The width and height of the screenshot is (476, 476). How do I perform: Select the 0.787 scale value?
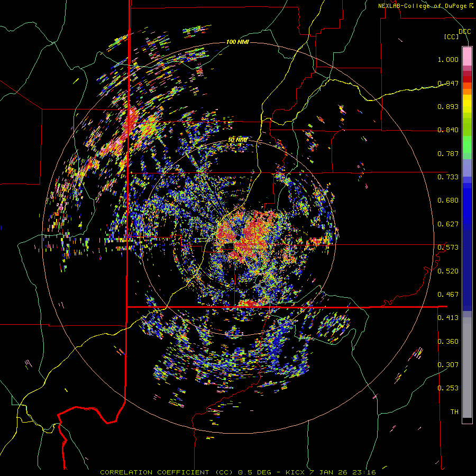448,153
